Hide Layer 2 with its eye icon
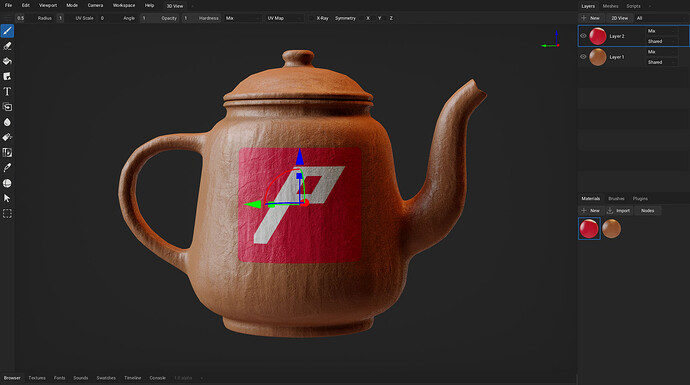 [583, 36]
